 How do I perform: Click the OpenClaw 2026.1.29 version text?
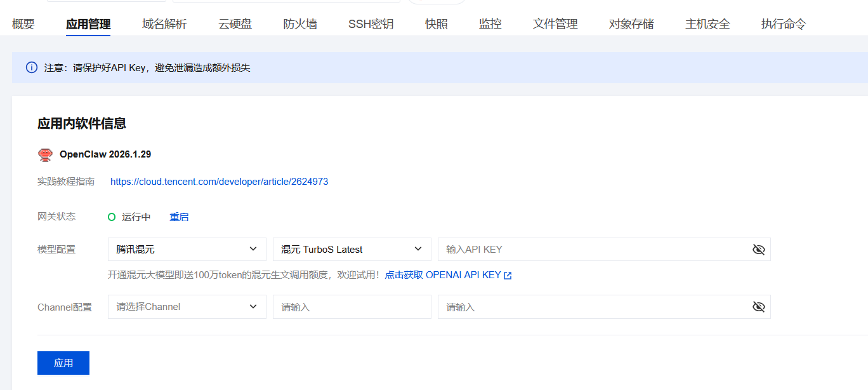(105, 154)
